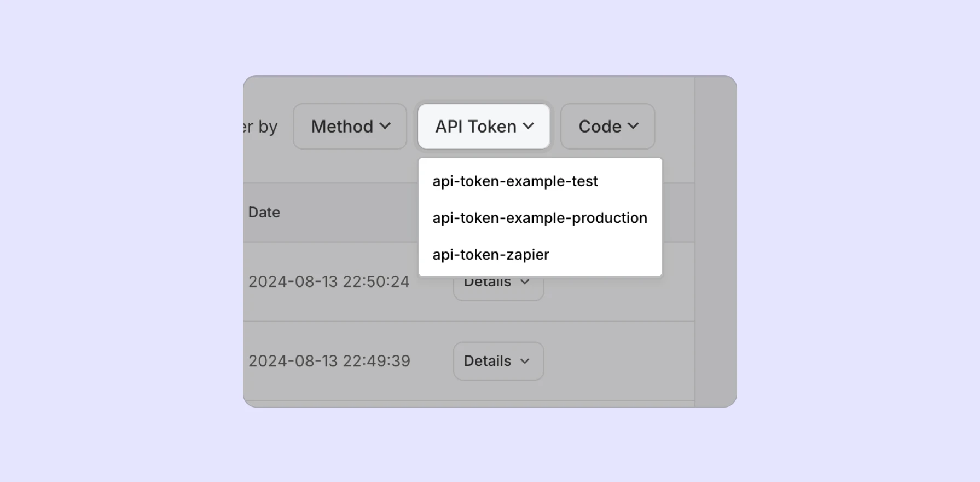Viewport: 980px width, 482px height.
Task: Open the Method filter dropdown
Action: click(x=350, y=127)
